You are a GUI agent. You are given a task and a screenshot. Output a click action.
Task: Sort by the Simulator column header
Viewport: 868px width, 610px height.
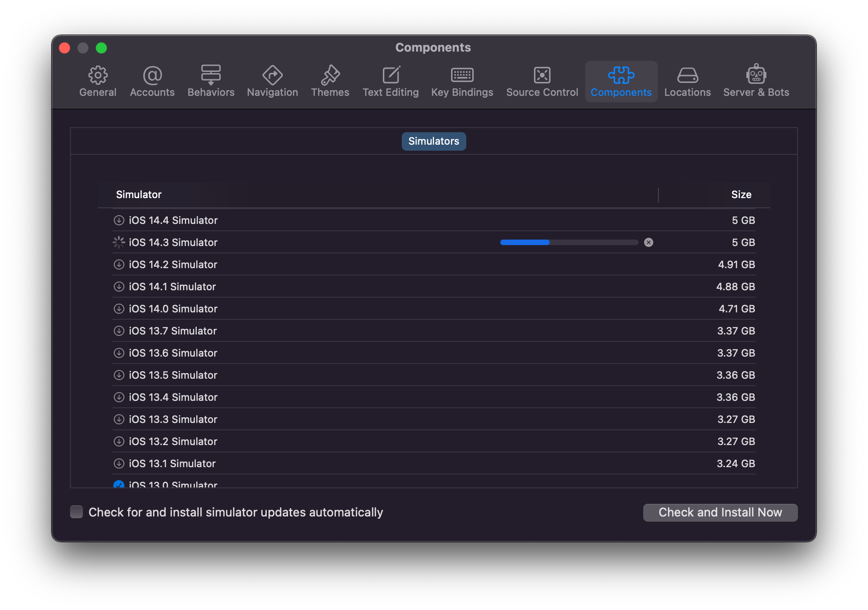139,194
